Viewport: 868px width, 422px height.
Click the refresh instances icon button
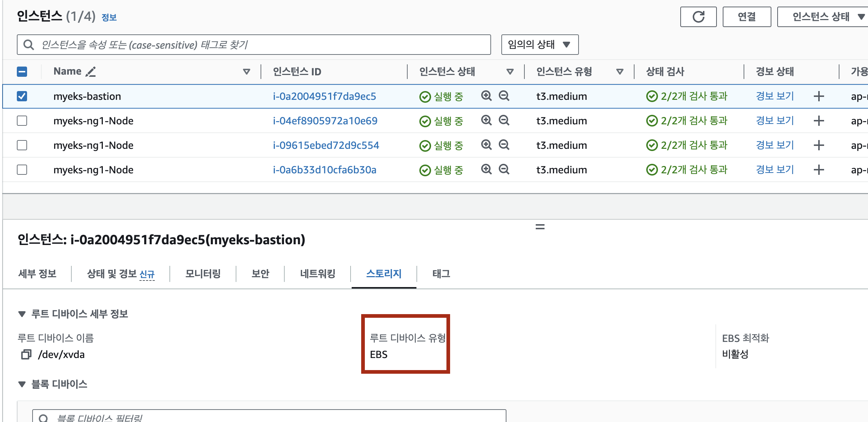coord(698,17)
